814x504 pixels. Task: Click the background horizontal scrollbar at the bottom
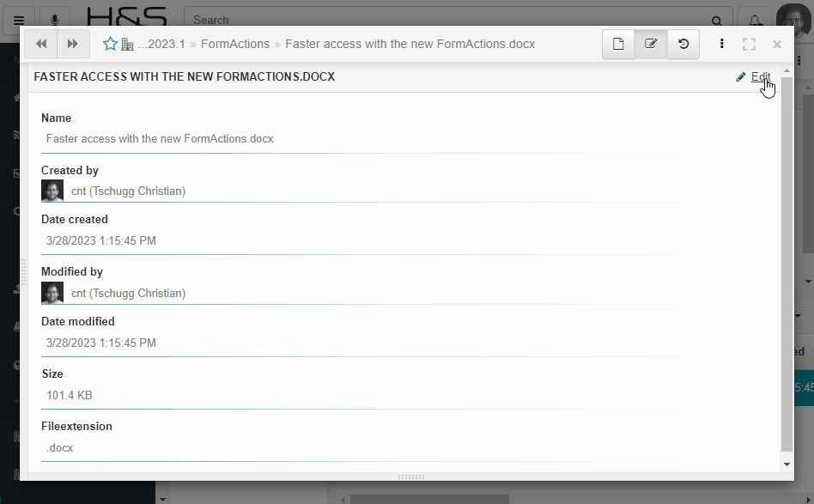(429, 499)
